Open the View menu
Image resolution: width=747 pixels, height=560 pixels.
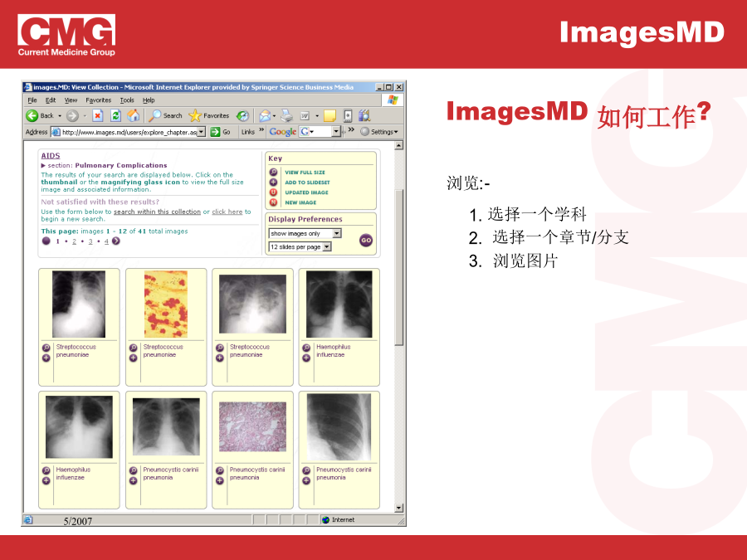point(71,100)
